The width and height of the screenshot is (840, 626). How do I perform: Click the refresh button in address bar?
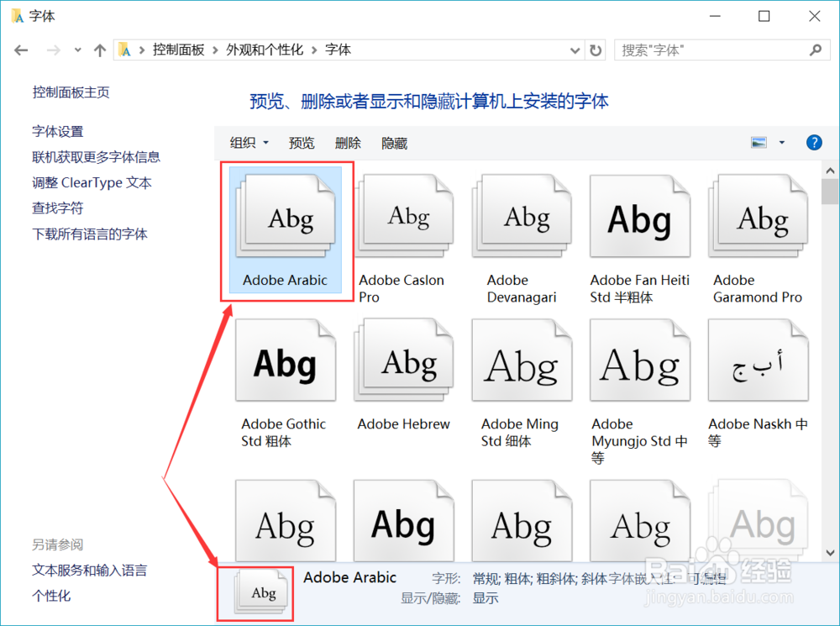click(596, 50)
